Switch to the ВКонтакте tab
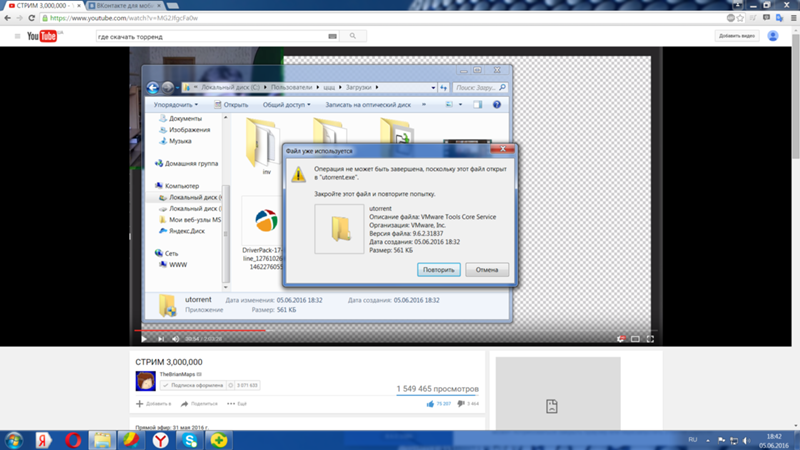Viewport: 800px width, 450px height. (125, 6)
